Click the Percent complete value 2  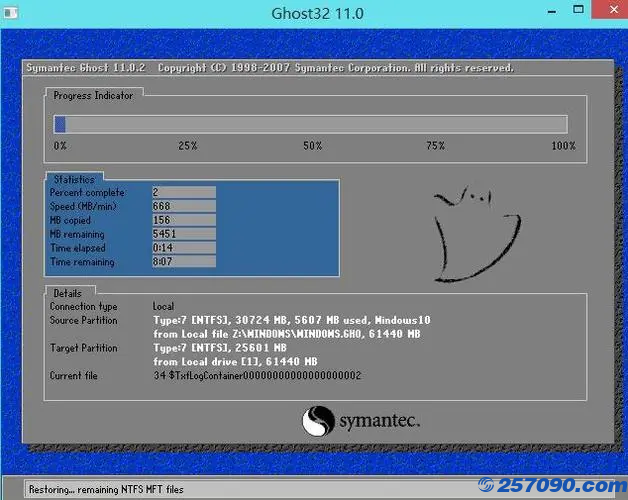(x=184, y=192)
